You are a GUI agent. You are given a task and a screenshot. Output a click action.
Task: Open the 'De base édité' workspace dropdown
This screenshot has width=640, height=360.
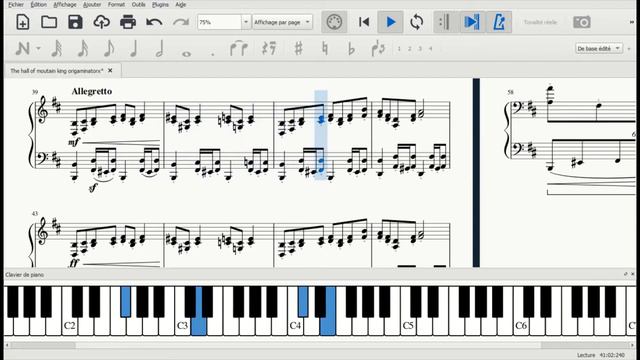pos(599,49)
